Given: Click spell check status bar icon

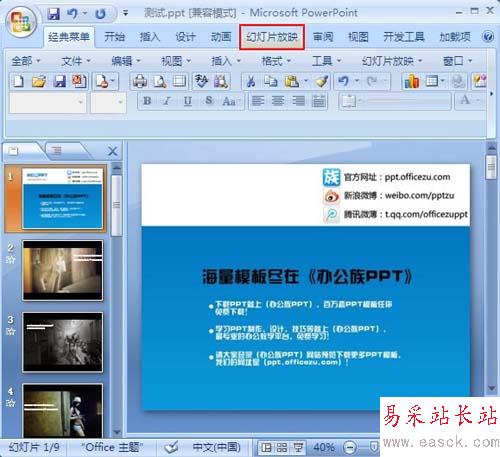Looking at the screenshot, I should [x=172, y=447].
